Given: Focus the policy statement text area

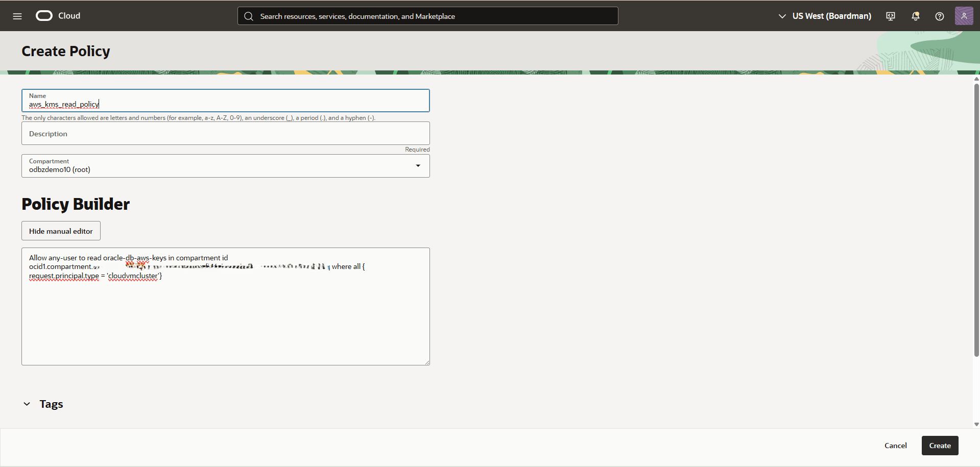Looking at the screenshot, I should [x=225, y=306].
